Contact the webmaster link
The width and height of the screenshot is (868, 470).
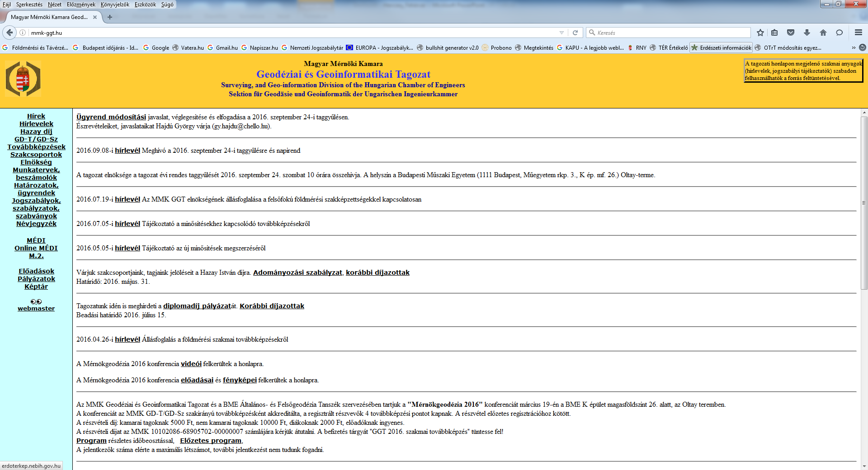(x=36, y=309)
